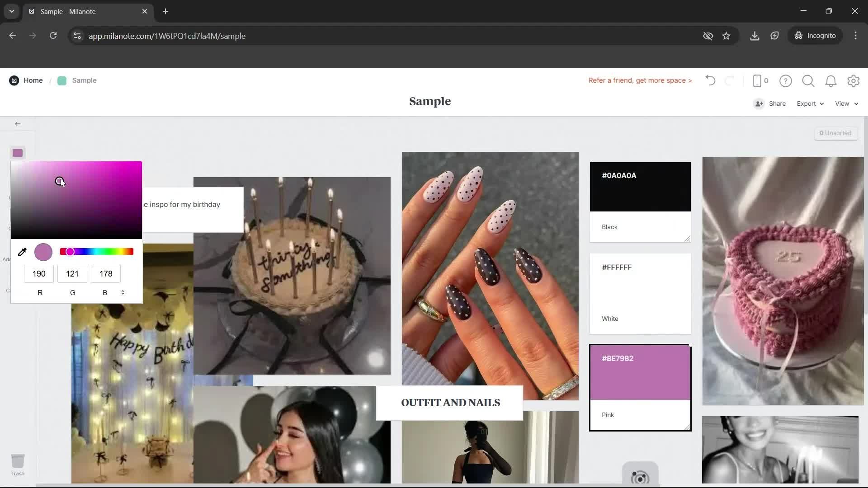The height and width of the screenshot is (488, 868).
Task: Select the eyedropper tool in the color picker
Action: (22, 252)
